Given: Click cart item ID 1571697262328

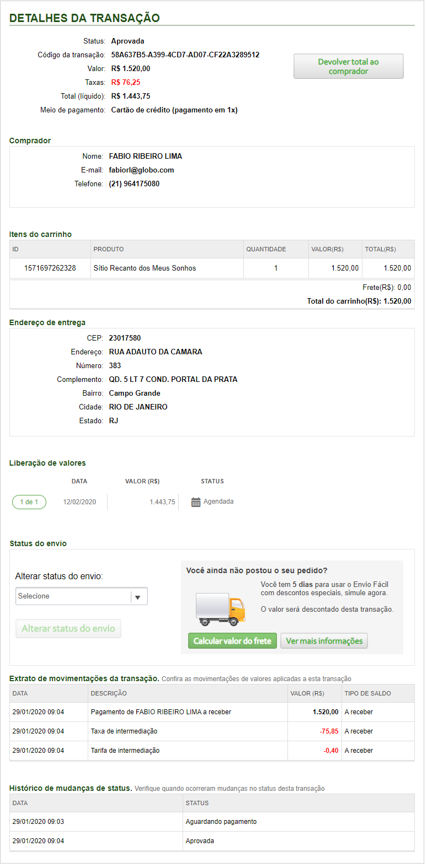Looking at the screenshot, I should 50,268.
